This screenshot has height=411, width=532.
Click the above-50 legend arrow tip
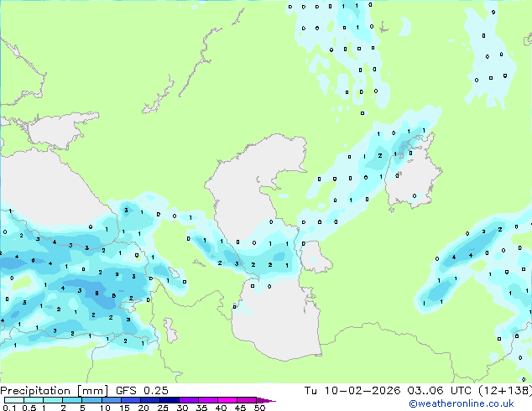[x=266, y=400]
